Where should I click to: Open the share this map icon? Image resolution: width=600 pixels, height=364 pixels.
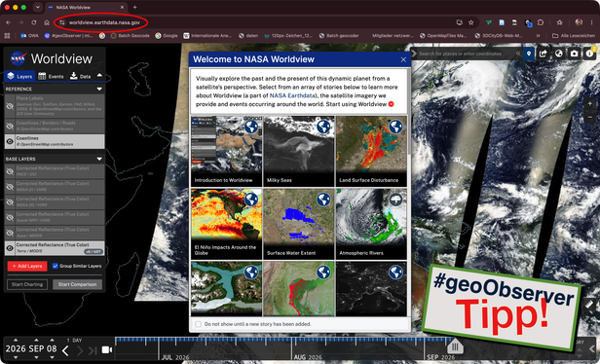click(x=543, y=54)
